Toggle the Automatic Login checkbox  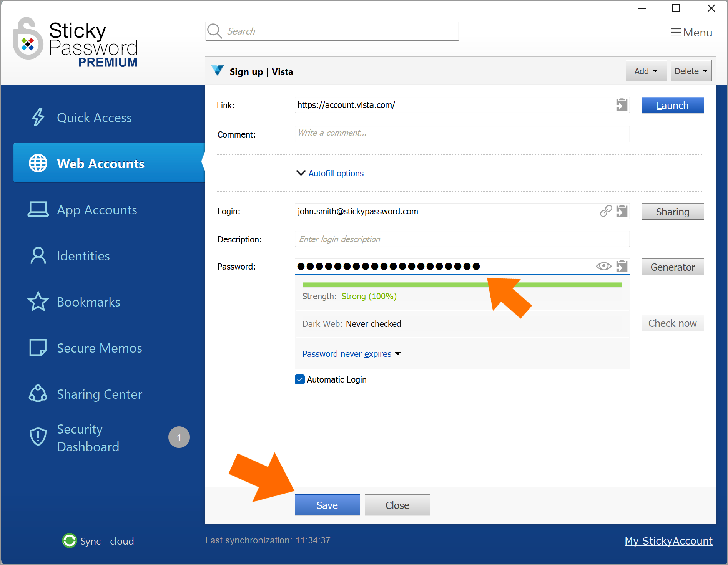pos(300,379)
